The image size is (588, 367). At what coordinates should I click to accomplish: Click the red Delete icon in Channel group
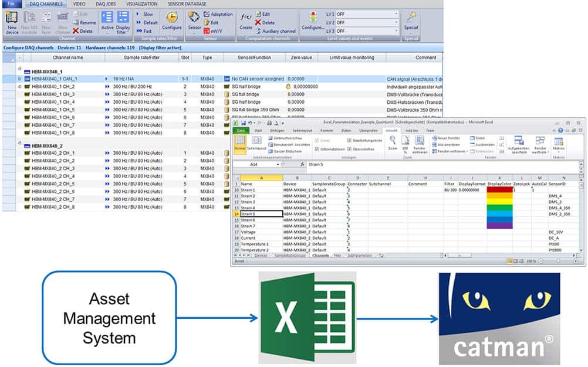(x=76, y=31)
